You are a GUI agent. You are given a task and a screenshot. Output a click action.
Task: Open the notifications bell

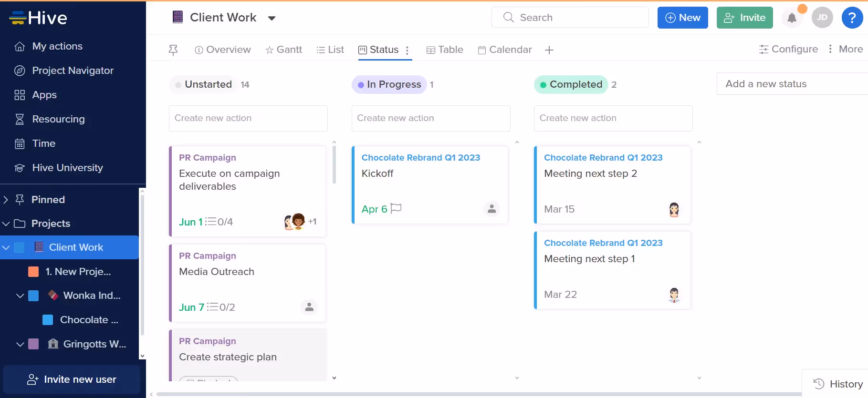792,18
